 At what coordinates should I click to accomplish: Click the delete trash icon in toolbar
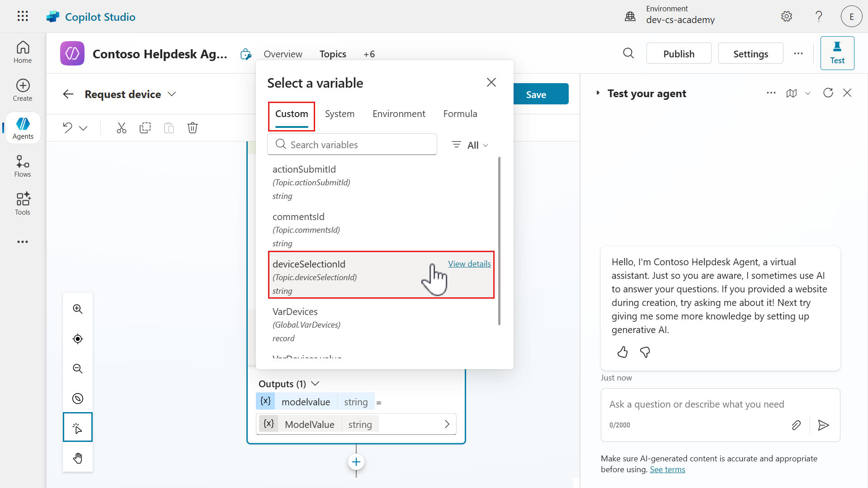coord(193,128)
